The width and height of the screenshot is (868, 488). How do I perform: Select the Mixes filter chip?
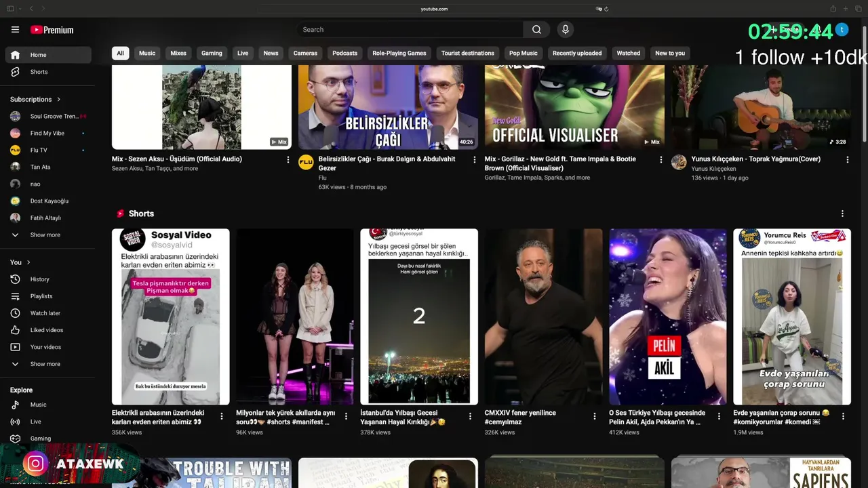[x=178, y=53]
